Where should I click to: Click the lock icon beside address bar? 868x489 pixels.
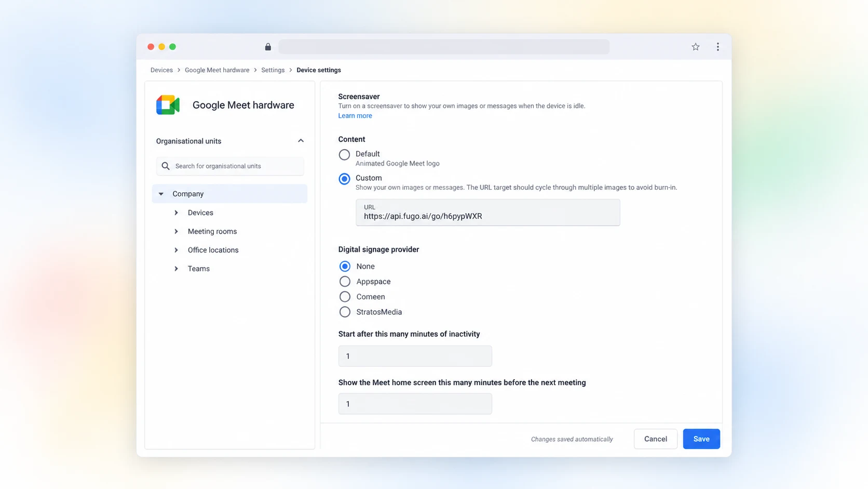coord(268,47)
